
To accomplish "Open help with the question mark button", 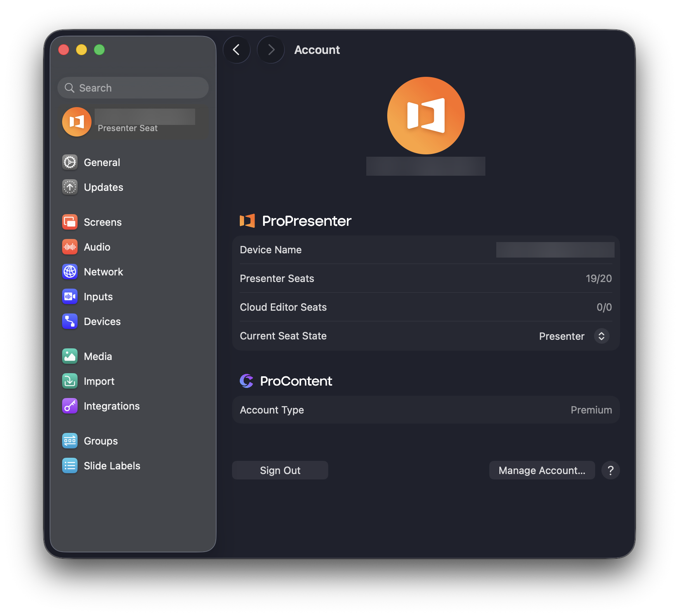I will 610,470.
